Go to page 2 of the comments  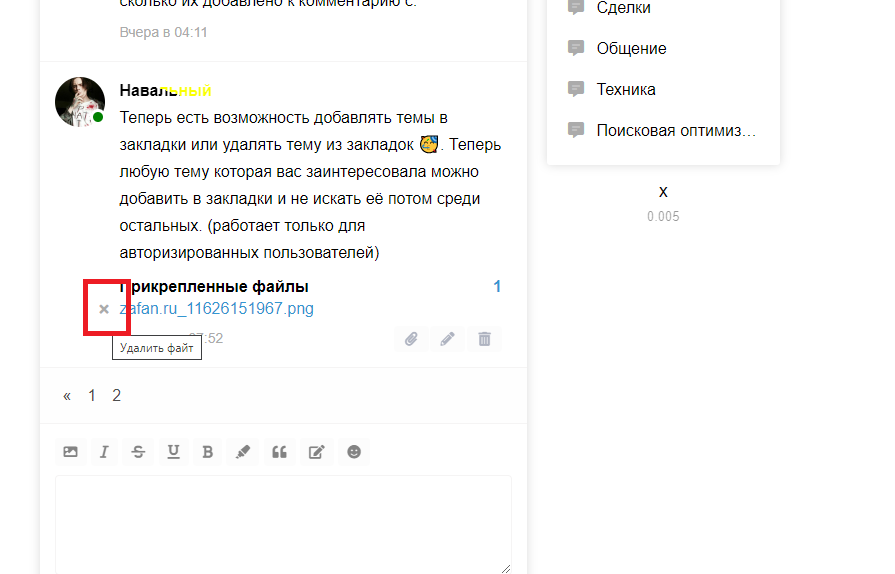116,396
